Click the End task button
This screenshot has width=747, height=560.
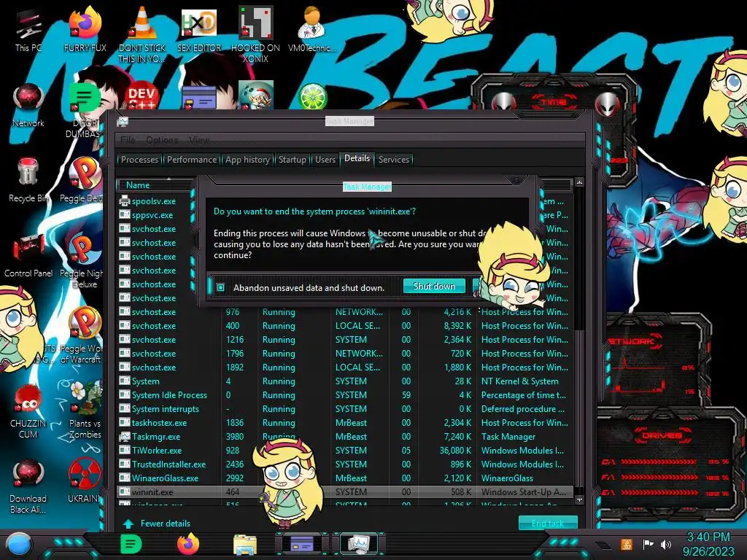[548, 524]
